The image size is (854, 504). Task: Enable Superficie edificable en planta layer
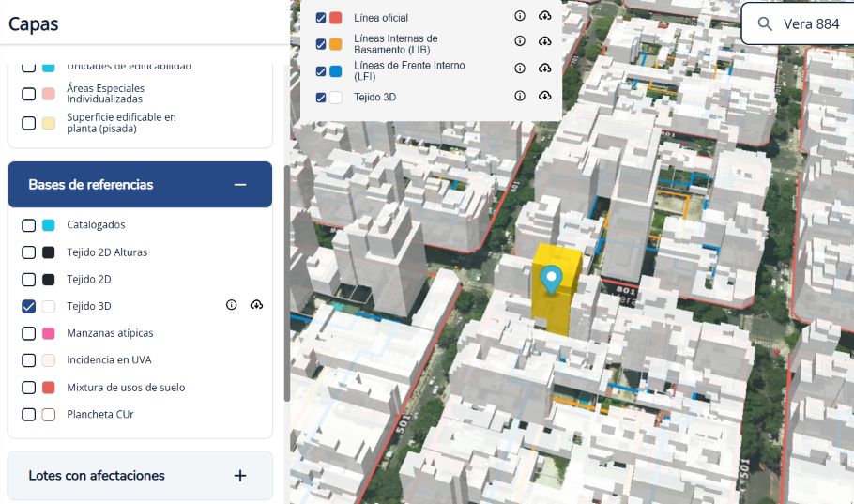tap(28, 123)
